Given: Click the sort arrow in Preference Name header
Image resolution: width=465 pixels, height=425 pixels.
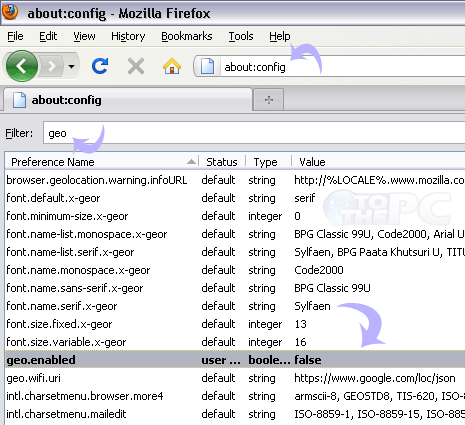Looking at the screenshot, I should click(x=191, y=162).
